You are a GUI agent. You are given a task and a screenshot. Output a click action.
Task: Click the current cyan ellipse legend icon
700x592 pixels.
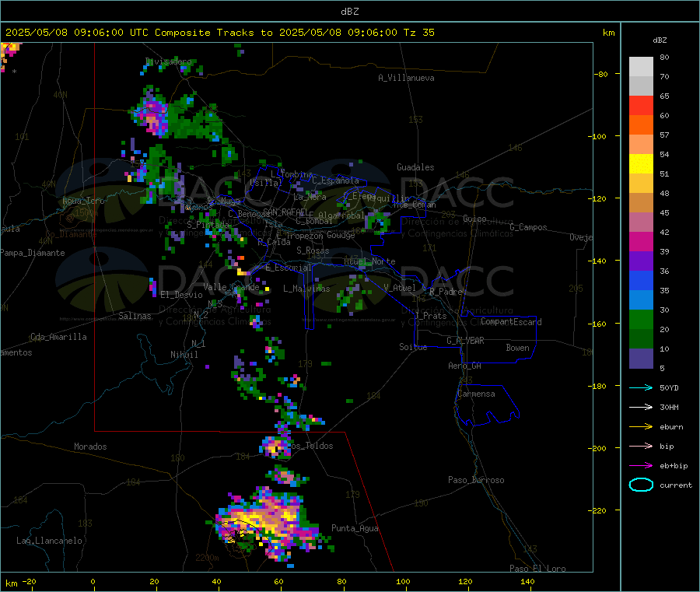(641, 485)
